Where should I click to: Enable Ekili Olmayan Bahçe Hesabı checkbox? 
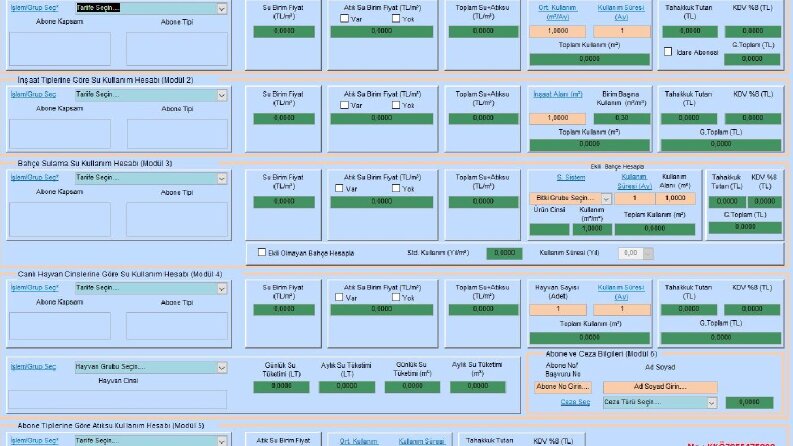click(261, 252)
